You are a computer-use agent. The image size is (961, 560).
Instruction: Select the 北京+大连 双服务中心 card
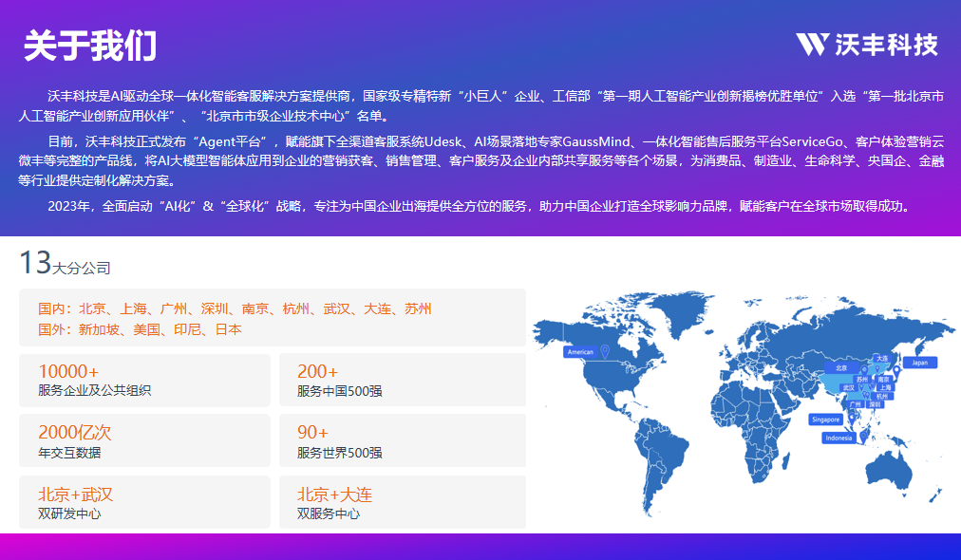[x=402, y=502]
